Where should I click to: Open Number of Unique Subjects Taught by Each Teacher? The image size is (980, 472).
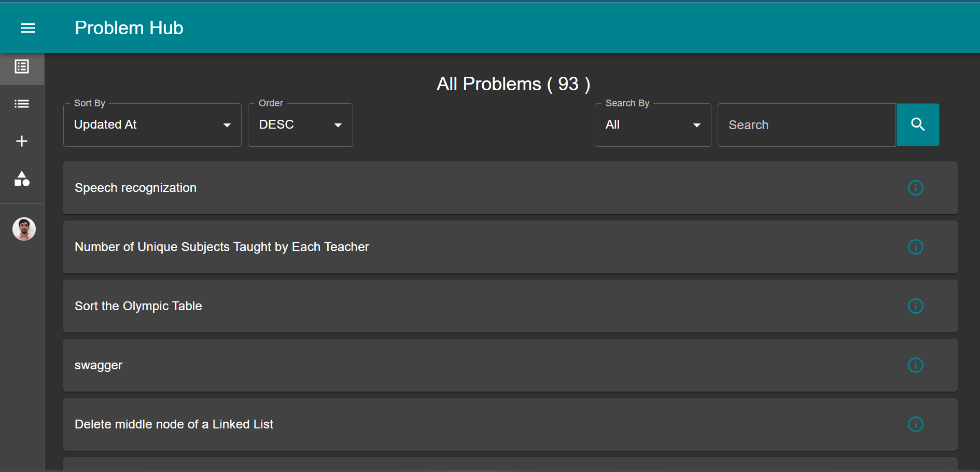click(x=510, y=247)
